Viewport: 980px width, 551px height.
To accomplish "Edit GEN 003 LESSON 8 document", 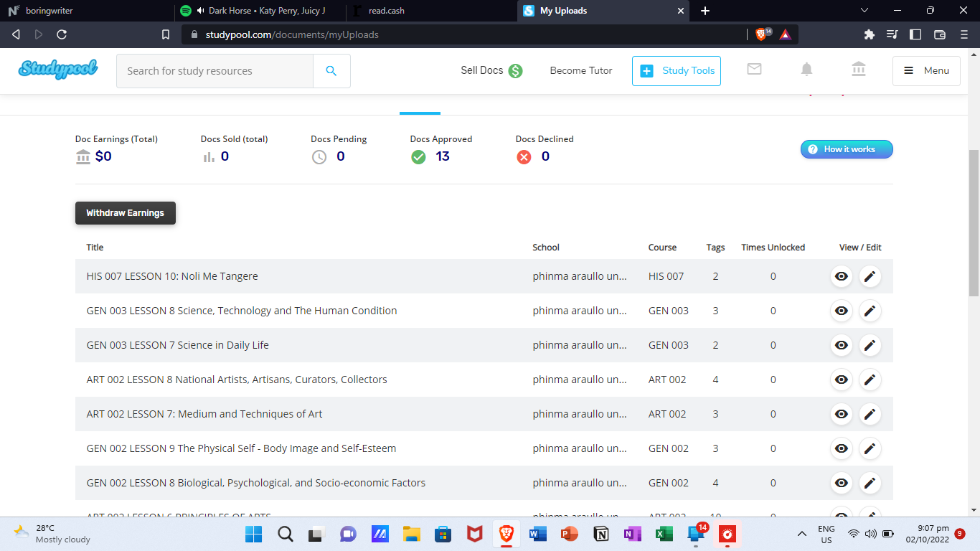I will (870, 311).
